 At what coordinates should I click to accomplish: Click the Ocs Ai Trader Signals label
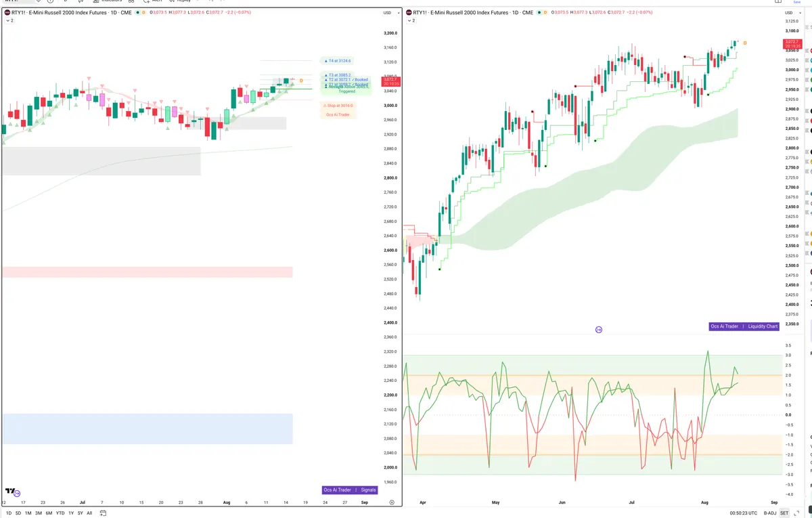coord(349,490)
